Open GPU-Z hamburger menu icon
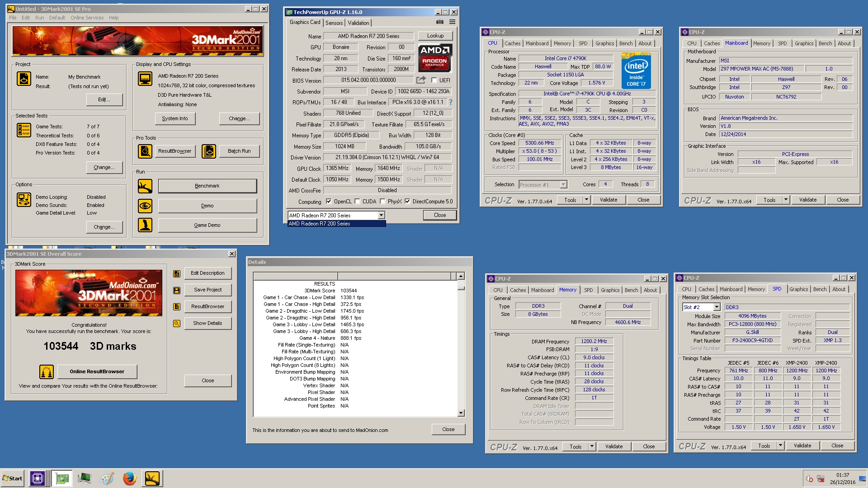868x488 pixels. pyautogui.click(x=452, y=22)
